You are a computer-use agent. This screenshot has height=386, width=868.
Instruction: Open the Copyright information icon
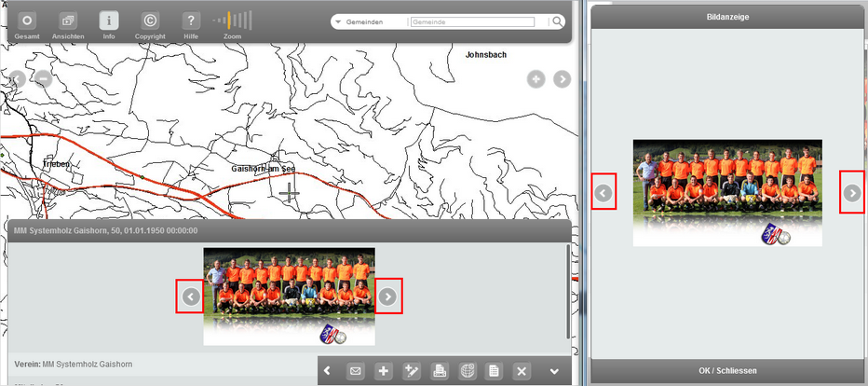(x=149, y=21)
